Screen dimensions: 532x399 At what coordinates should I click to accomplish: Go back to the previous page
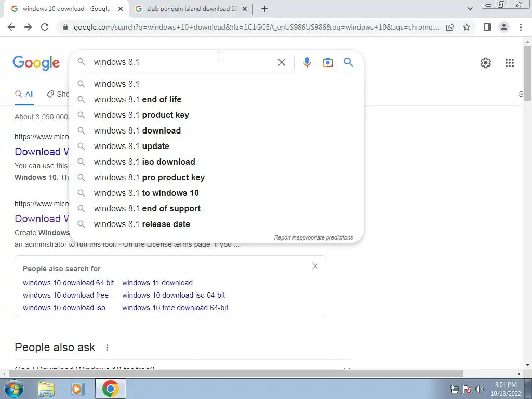11,27
